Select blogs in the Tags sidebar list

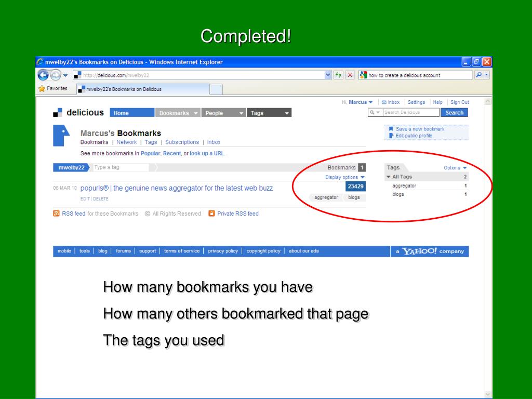coord(398,194)
